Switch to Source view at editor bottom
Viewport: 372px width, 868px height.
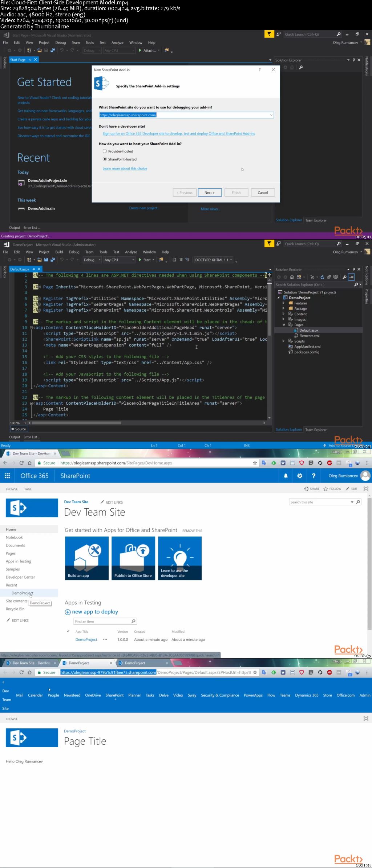click(x=19, y=429)
